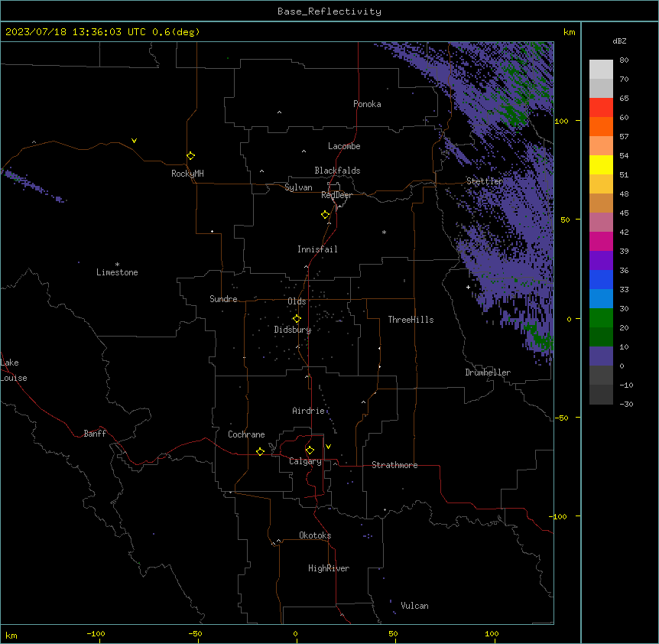Click the Didsbury map label

coord(293,330)
